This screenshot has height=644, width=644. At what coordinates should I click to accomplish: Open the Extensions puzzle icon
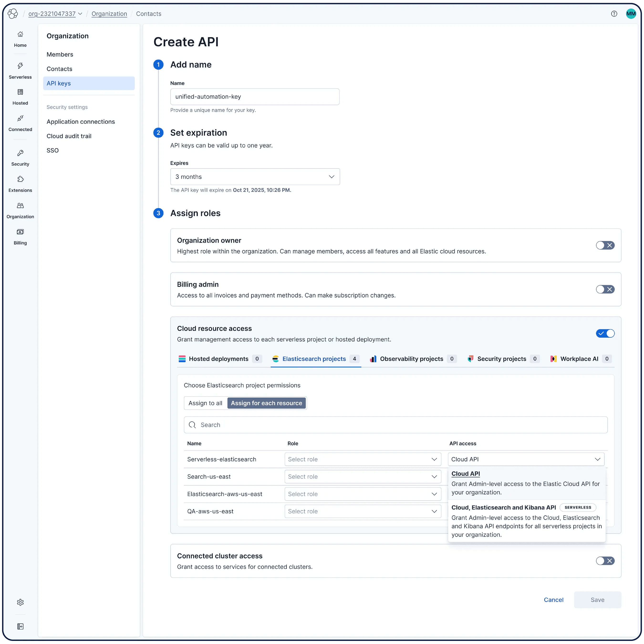(20, 179)
